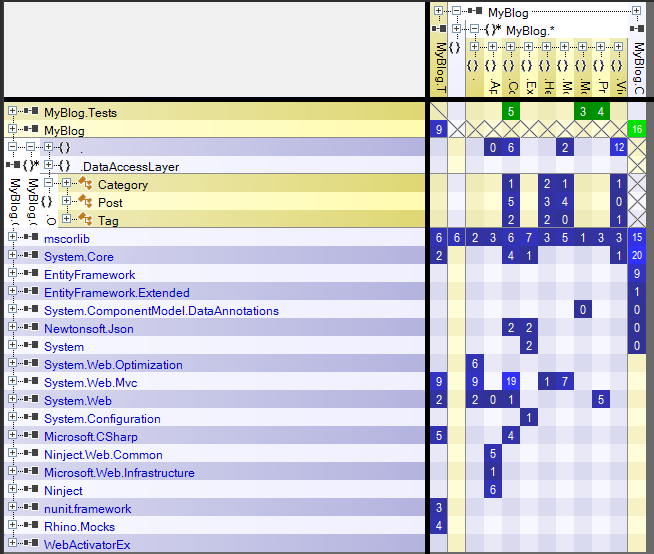This screenshot has height=554, width=654.
Task: Click the WebActivatorEx assembly icon
Action: click(31, 542)
